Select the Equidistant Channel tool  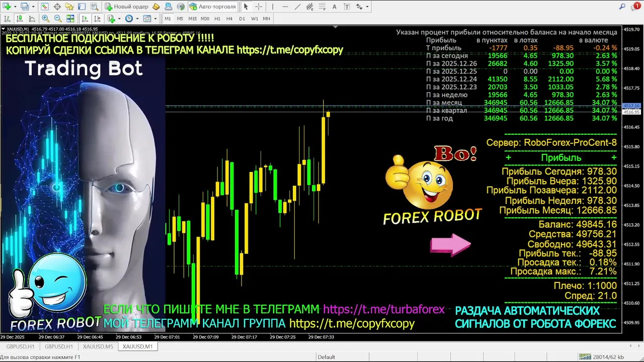click(309, 7)
